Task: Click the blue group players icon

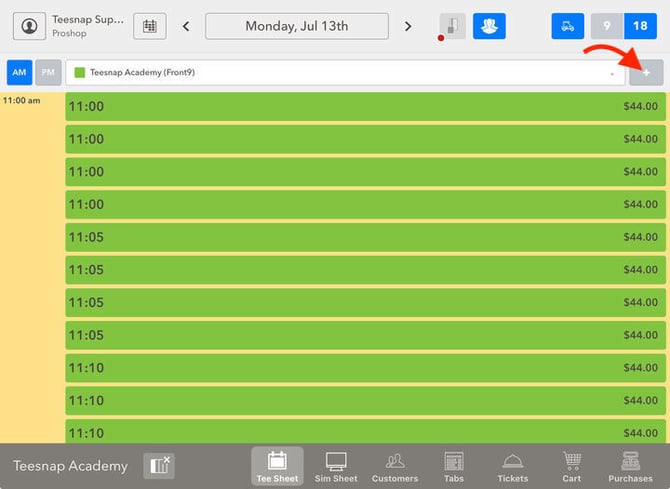Action: (489, 26)
